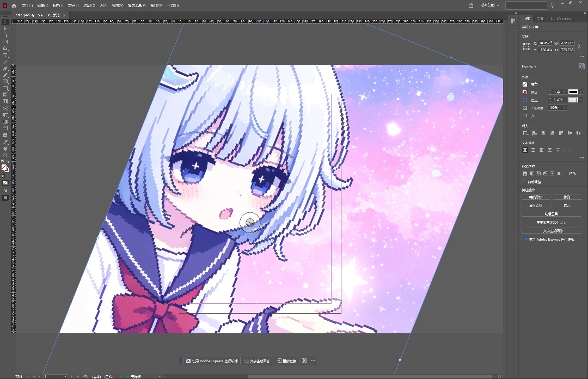Click the Arrange button
The height and width of the screenshot is (379, 588).
[x=567, y=197]
